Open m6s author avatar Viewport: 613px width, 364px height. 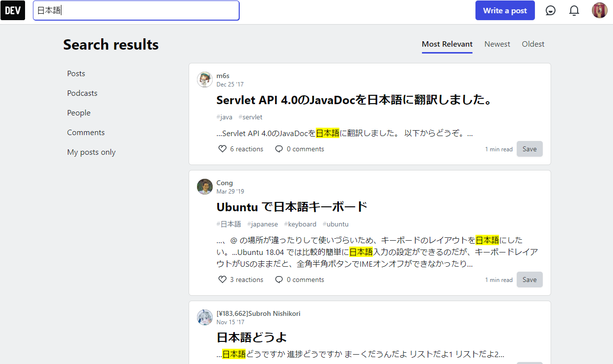click(205, 80)
